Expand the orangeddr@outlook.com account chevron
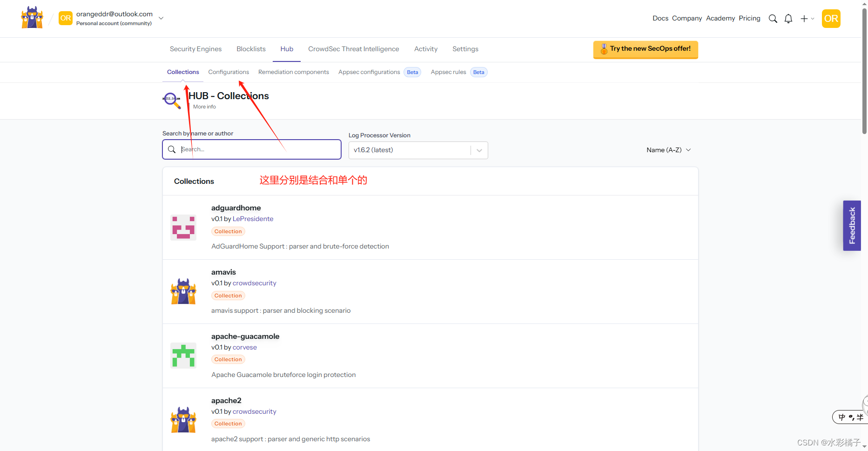Screen dimensions: 868x451 point(161,18)
